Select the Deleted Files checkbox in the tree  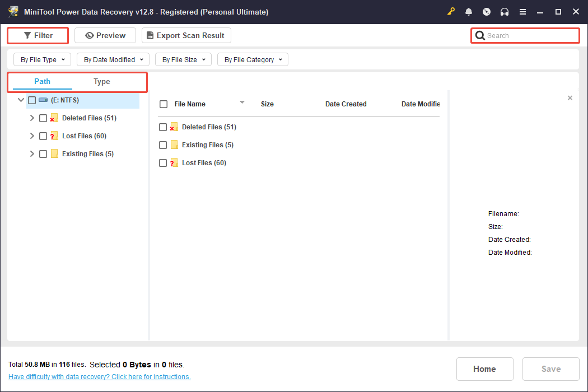(x=43, y=118)
